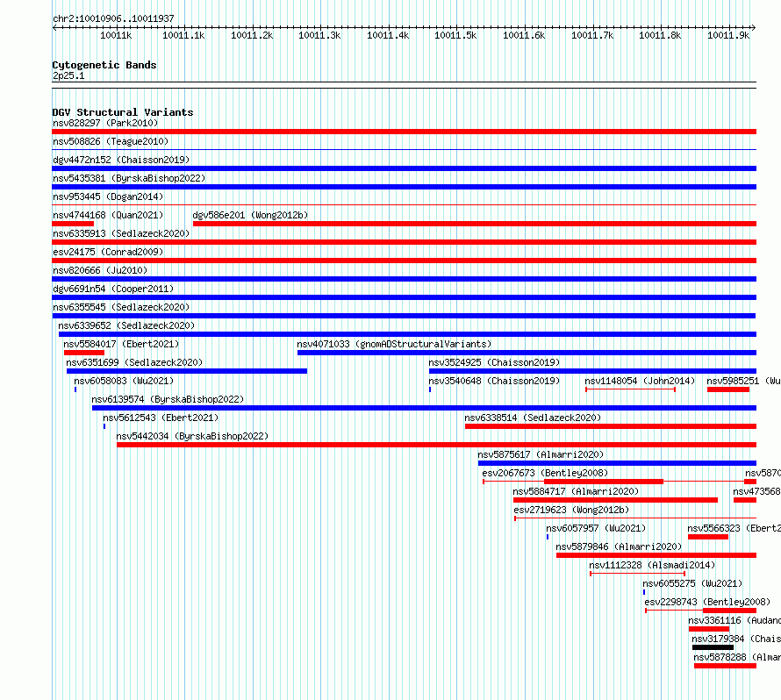Screen dimensions: 781x700
Task: Click dgv6691n54 (Cooper2011) label
Action: [x=113, y=289]
